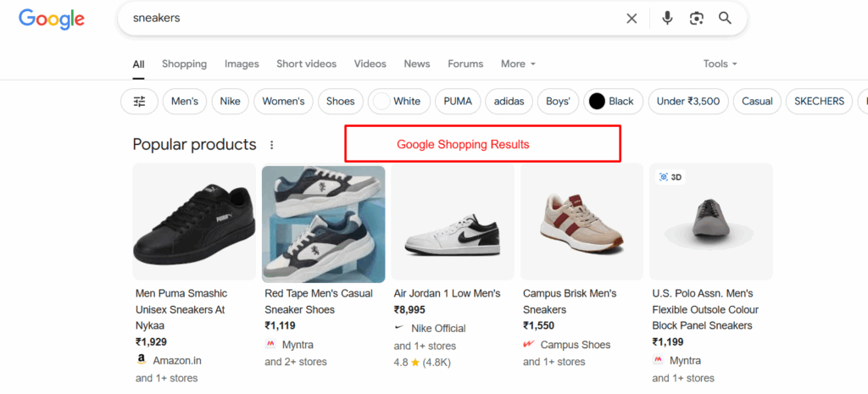Viewport: 868px width, 394px height.
Task: Open Red Tape Men's Casual Sneaker Shoes
Action: click(319, 302)
